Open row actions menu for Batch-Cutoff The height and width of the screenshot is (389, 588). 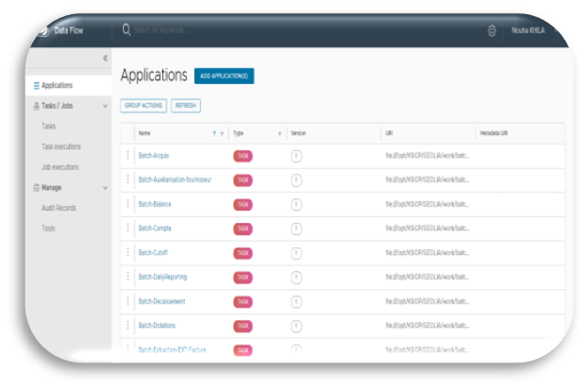tap(127, 252)
